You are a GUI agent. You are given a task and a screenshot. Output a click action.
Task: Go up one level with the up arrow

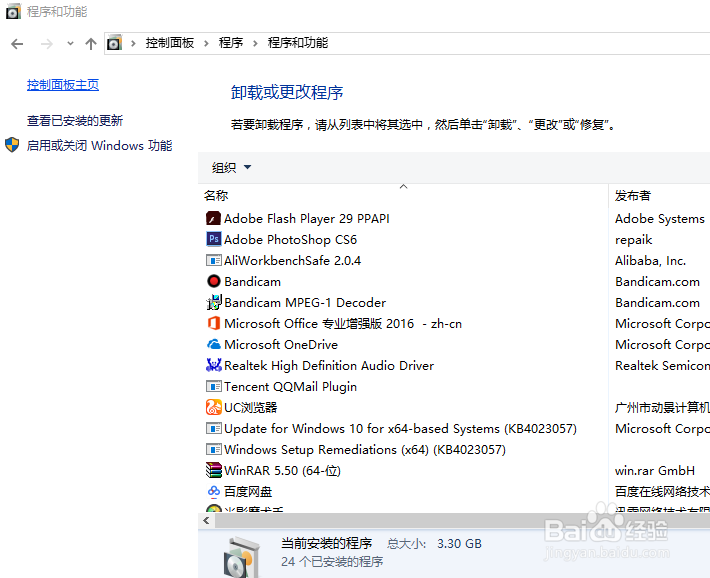point(91,44)
